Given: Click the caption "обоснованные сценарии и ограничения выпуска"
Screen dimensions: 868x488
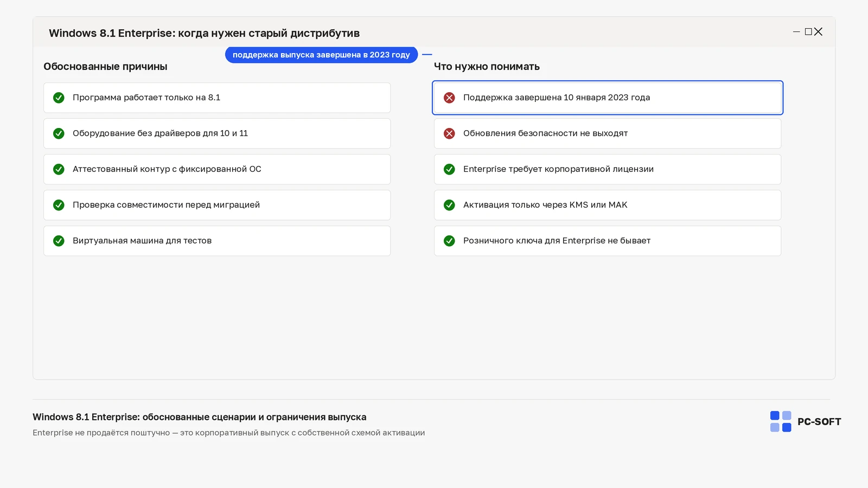Looking at the screenshot, I should pyautogui.click(x=254, y=417).
